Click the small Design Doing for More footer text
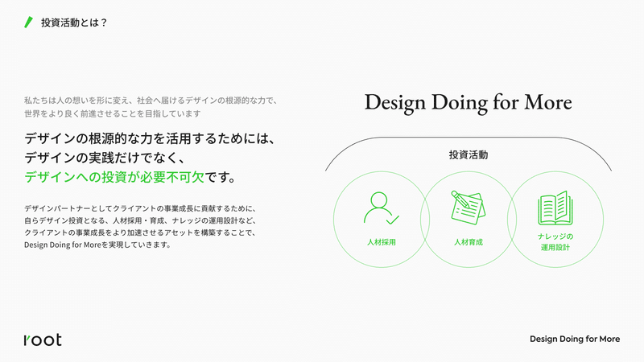The height and width of the screenshot is (362, 644). (575, 339)
